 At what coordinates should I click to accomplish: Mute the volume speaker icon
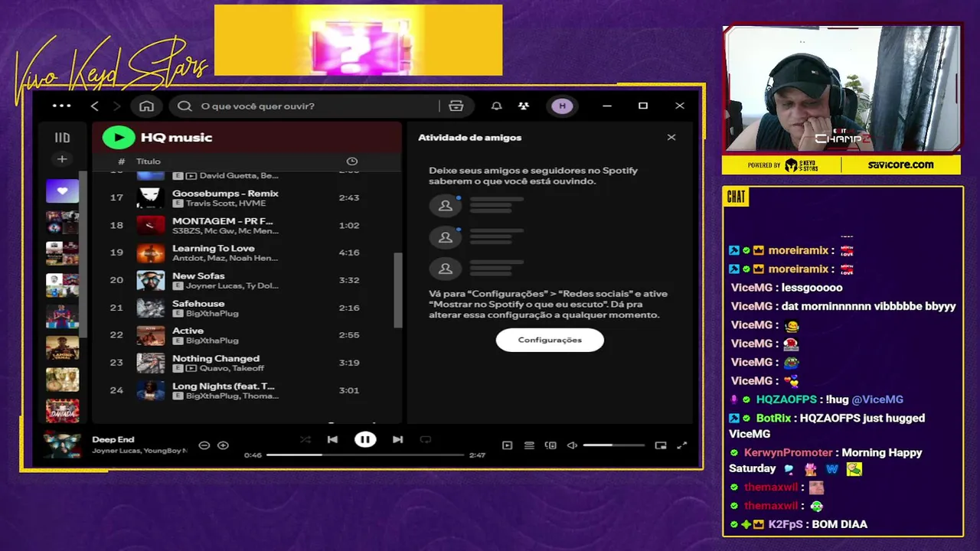point(572,445)
